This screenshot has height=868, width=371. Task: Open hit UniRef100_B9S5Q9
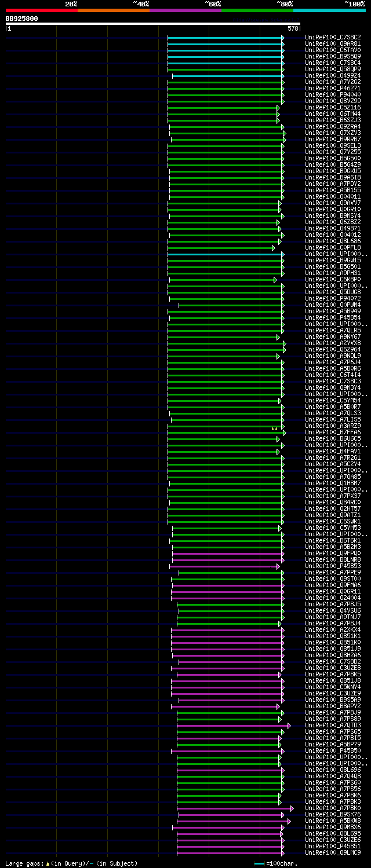(x=333, y=57)
